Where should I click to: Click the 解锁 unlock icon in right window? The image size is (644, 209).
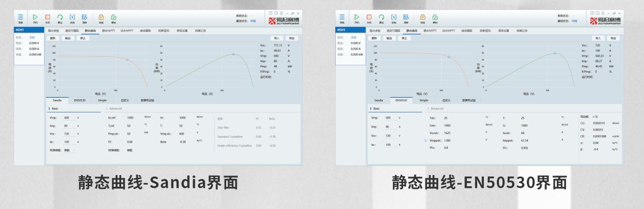tap(435, 17)
